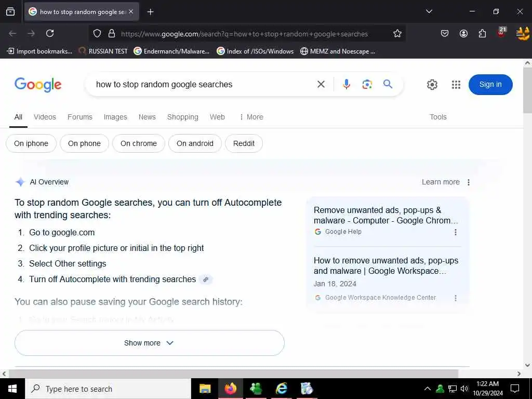
Task: Select the 'On android' suggestion chip
Action: pyautogui.click(x=195, y=143)
